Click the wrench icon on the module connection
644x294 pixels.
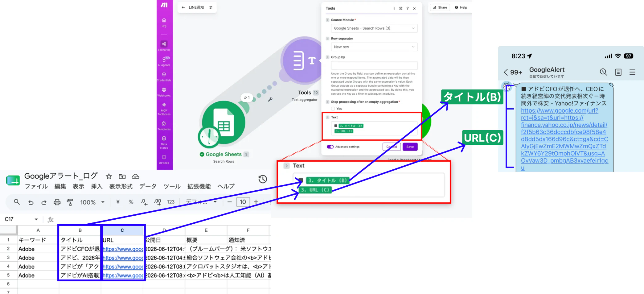point(270,99)
